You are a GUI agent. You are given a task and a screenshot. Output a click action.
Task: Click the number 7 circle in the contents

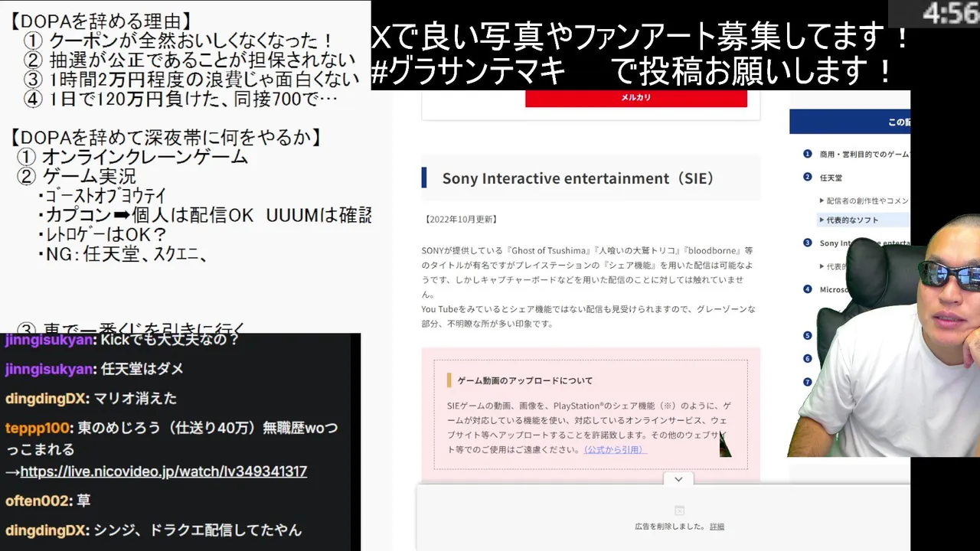pyautogui.click(x=807, y=381)
